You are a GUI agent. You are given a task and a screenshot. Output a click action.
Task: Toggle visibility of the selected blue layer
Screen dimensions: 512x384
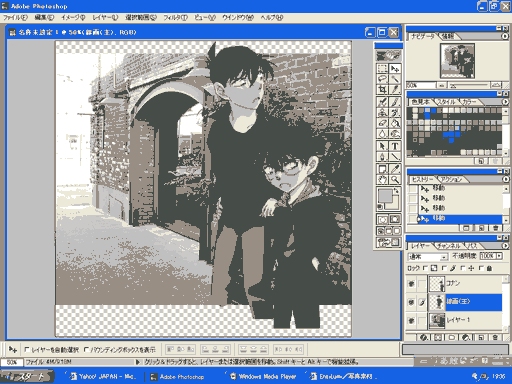tap(411, 302)
